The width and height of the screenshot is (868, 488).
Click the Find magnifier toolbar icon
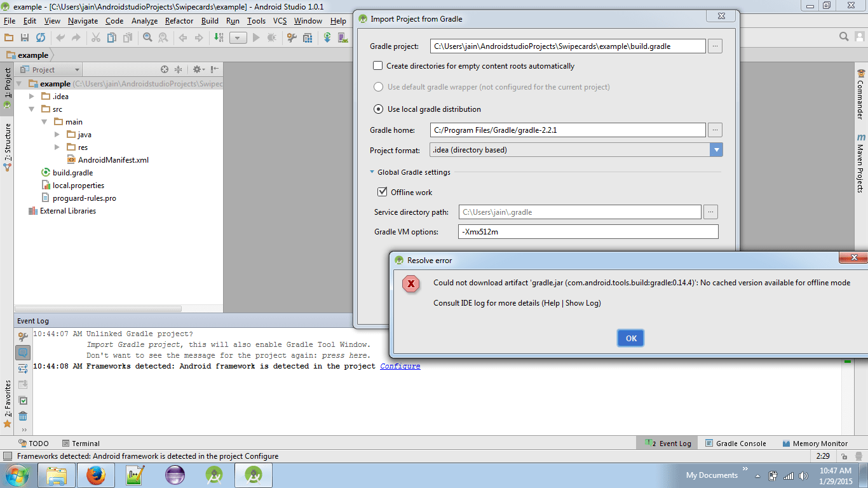coord(147,38)
